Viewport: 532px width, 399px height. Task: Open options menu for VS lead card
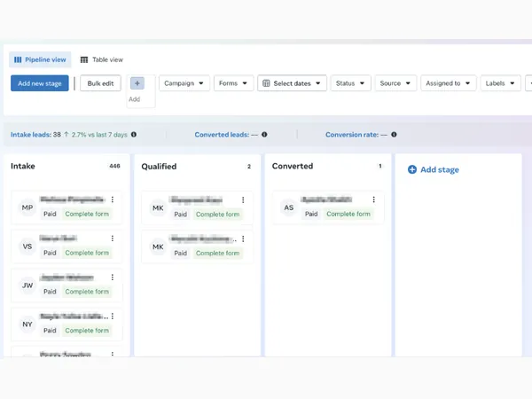[x=113, y=239]
